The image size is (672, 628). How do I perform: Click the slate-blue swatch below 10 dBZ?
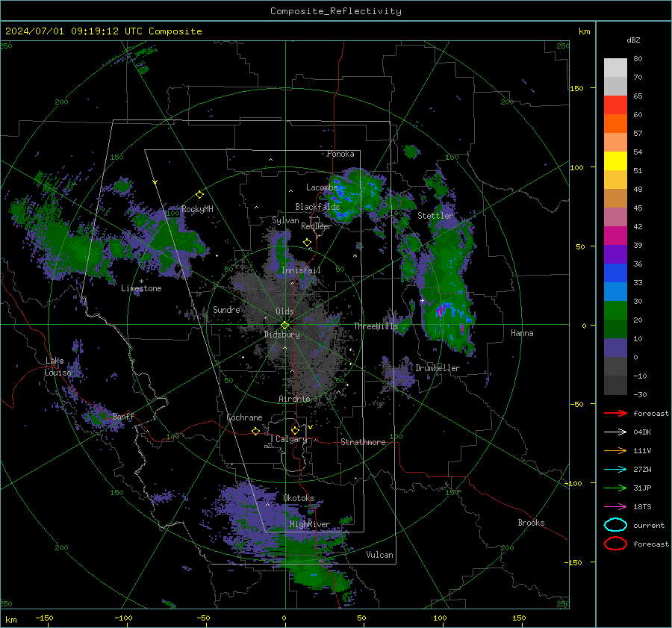coord(615,347)
